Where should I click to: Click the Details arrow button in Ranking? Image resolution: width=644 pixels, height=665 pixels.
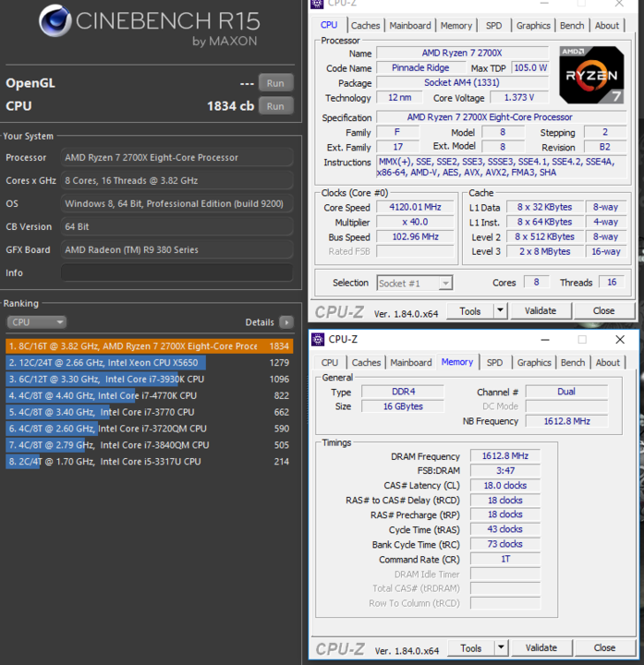(x=286, y=322)
